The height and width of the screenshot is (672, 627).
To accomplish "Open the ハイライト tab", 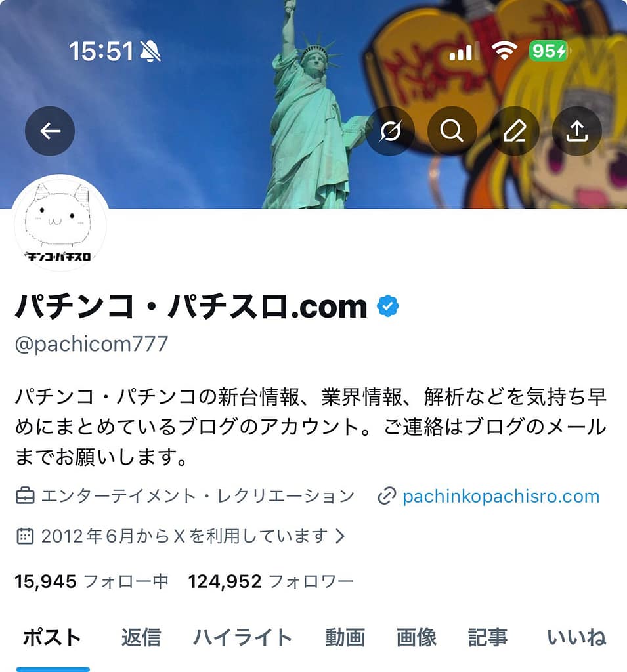I will (x=243, y=637).
